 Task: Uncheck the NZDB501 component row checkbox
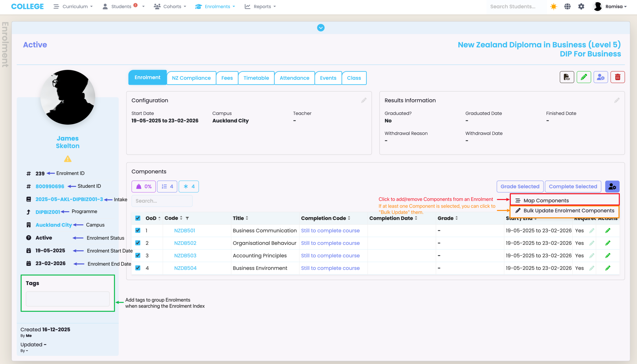tap(138, 230)
